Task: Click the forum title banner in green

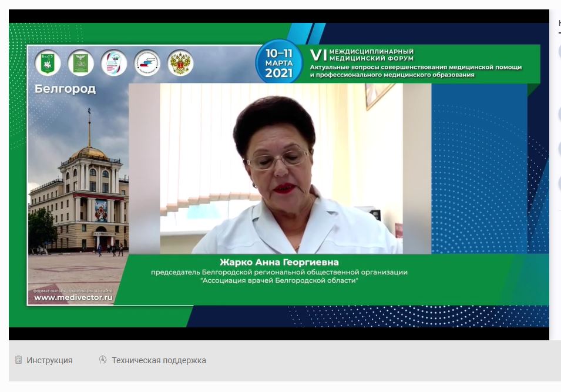Action: [416, 63]
